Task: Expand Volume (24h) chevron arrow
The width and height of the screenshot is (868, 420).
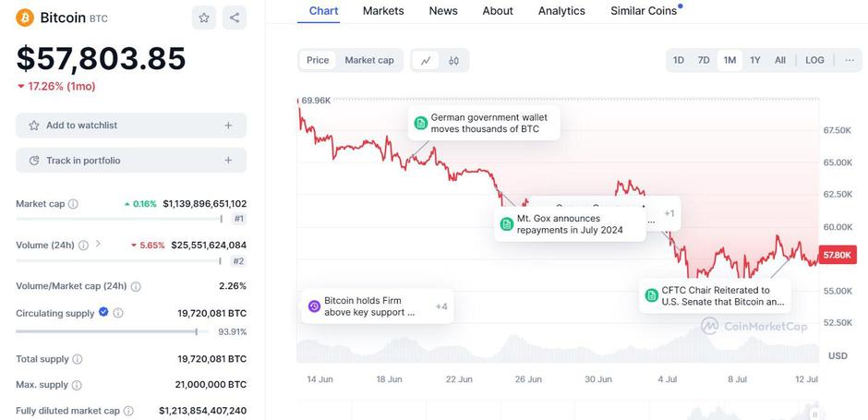Action: [x=99, y=245]
